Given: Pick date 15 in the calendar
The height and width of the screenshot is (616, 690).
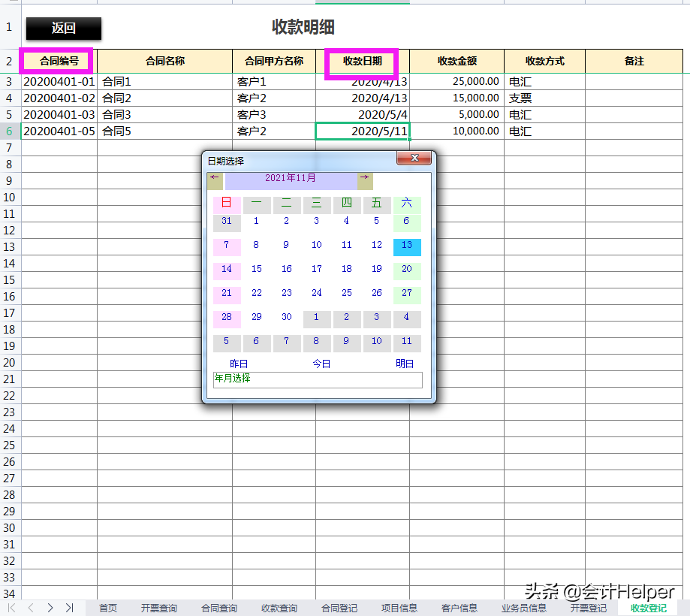Looking at the screenshot, I should pos(257,271).
